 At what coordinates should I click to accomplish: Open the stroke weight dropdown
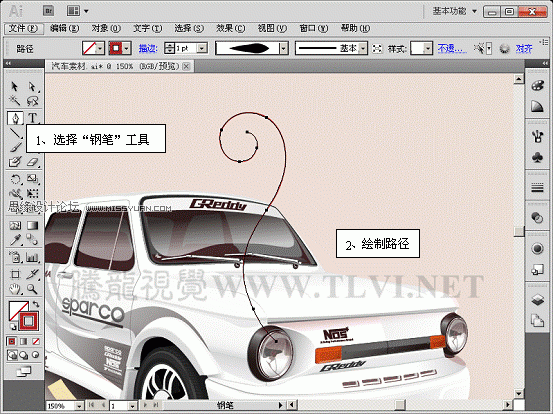(x=202, y=48)
